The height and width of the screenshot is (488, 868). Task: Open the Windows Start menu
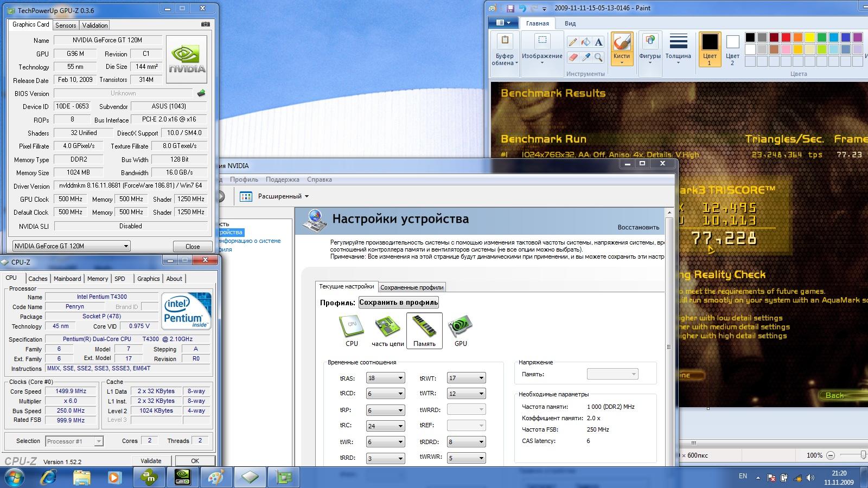[x=15, y=478]
